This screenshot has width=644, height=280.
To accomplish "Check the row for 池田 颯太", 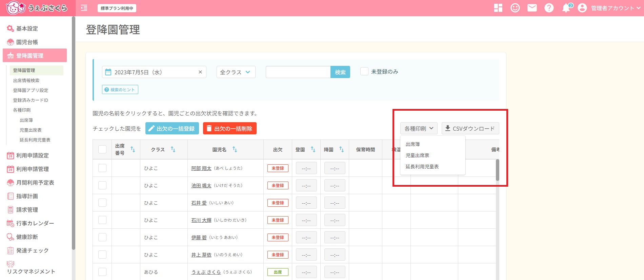I will pyautogui.click(x=102, y=185).
